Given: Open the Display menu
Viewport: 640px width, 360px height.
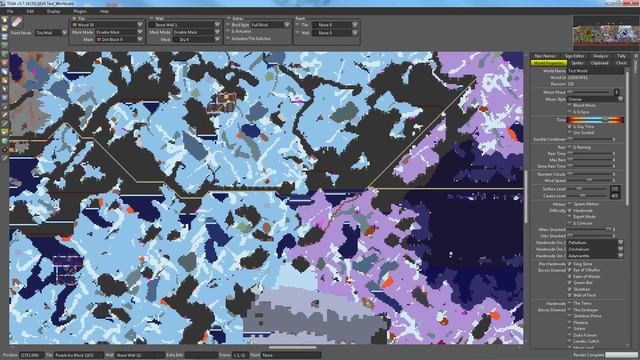Looking at the screenshot, I should coord(53,11).
